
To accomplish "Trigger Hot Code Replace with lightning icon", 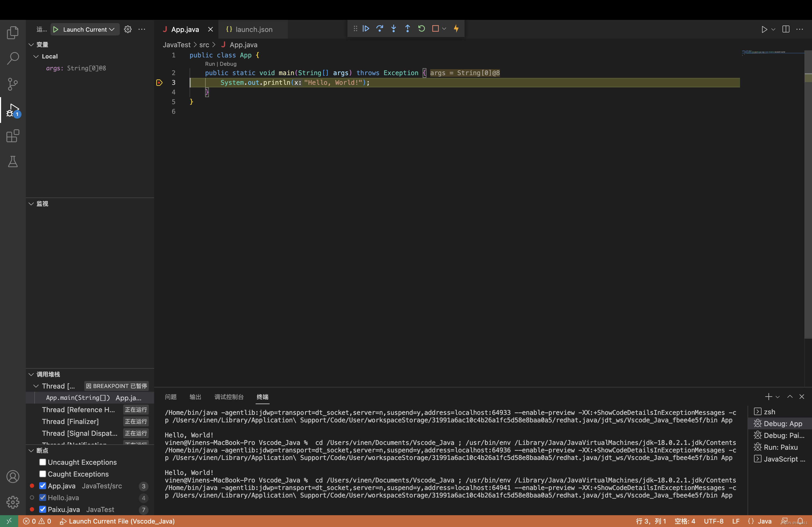I will point(456,29).
